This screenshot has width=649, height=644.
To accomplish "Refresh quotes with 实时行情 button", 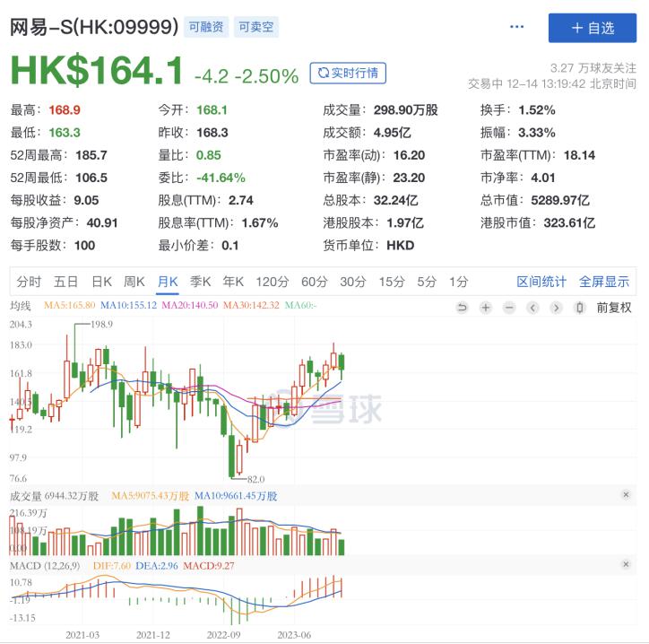I will click(348, 73).
